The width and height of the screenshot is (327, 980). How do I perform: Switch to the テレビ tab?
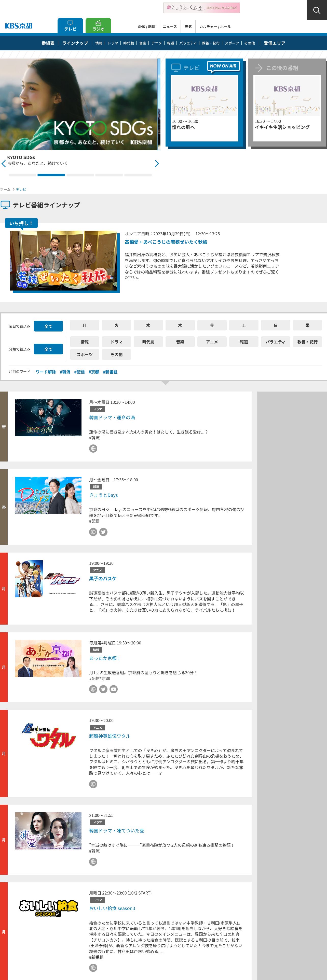click(70, 26)
